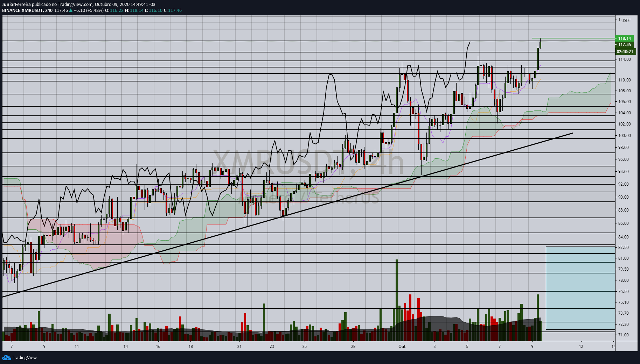640x364 pixels.
Task: Select the light blue rectangle drawing
Action: coord(580,288)
